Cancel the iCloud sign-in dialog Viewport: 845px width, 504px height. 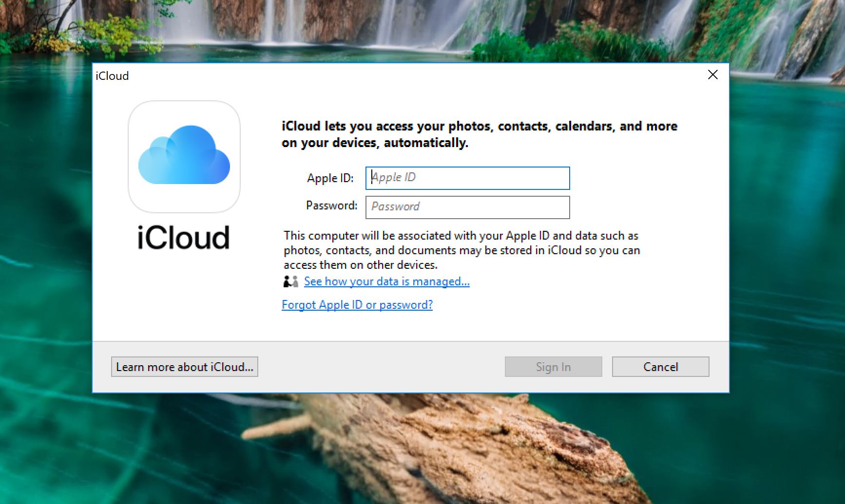click(x=660, y=367)
